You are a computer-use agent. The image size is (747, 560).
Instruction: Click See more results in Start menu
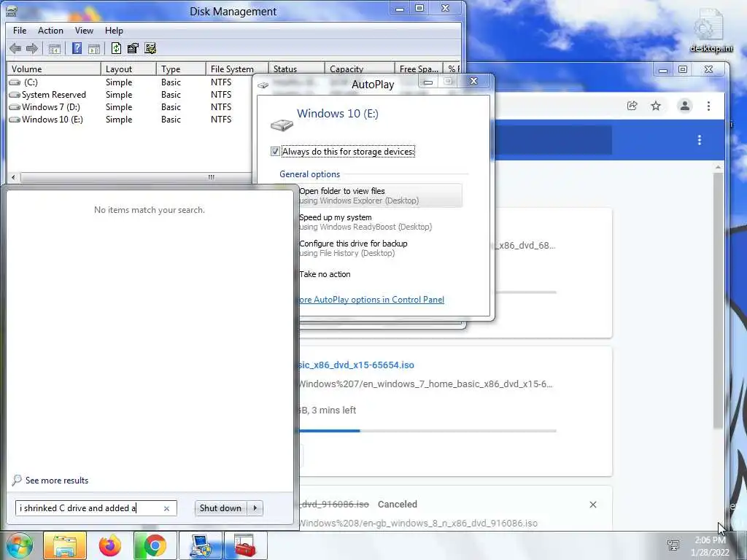(57, 481)
